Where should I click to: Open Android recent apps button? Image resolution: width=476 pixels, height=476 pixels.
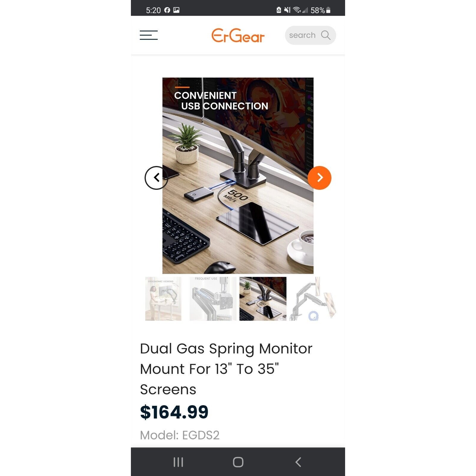(178, 462)
